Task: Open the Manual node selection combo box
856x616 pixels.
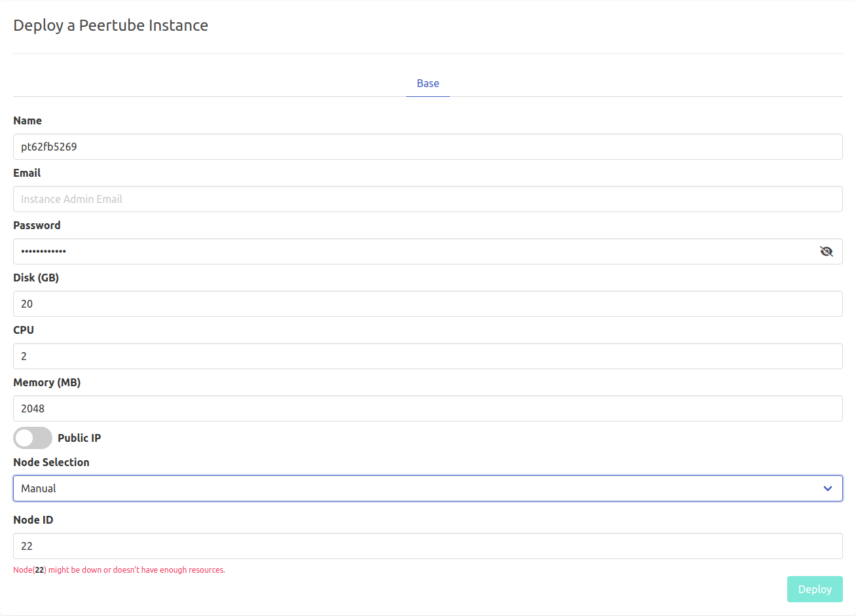Action: (x=419, y=488)
